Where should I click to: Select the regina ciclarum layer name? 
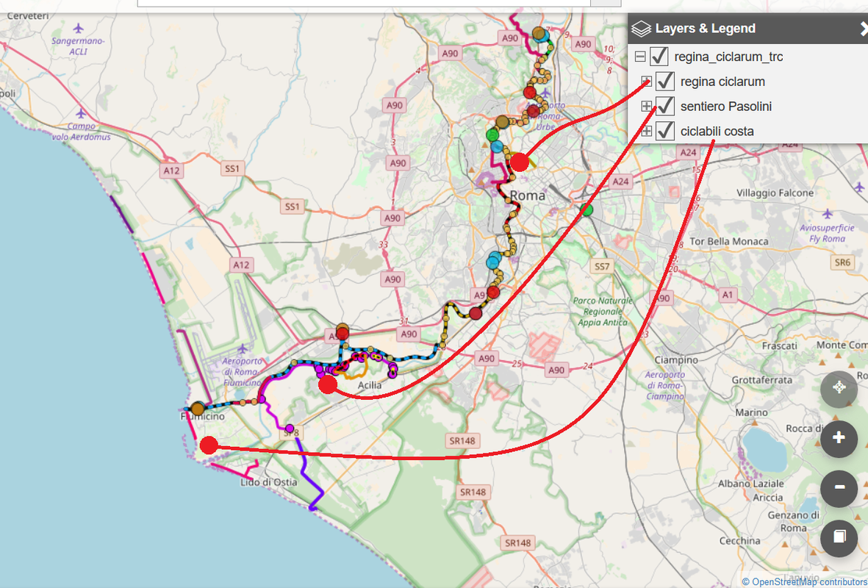point(722,82)
